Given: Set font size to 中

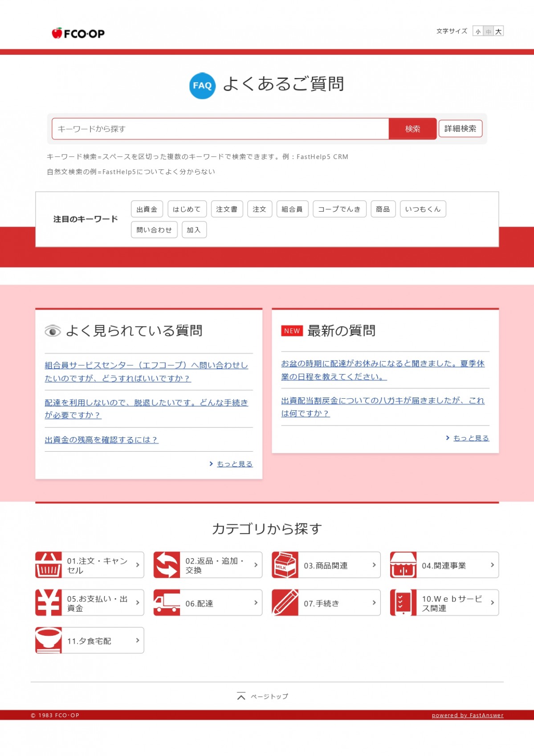Looking at the screenshot, I should pos(489,31).
